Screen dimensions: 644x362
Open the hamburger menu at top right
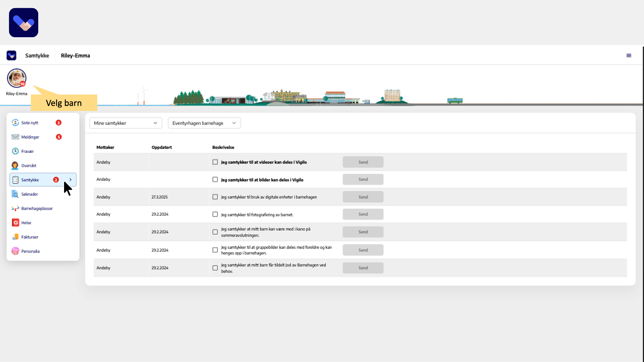coord(629,56)
